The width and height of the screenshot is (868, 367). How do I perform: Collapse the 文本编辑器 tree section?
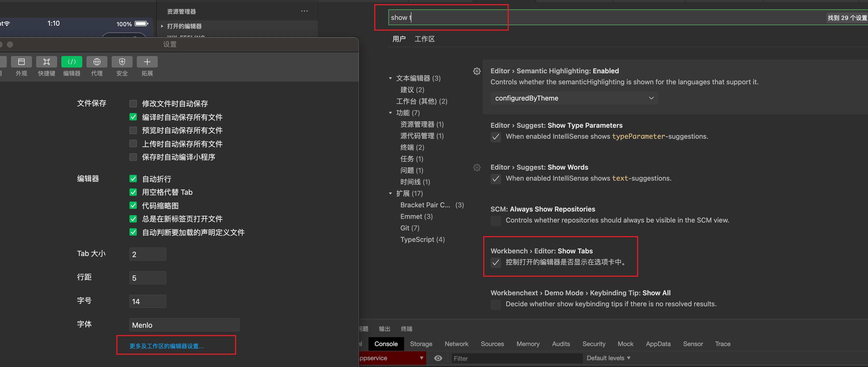pos(390,79)
